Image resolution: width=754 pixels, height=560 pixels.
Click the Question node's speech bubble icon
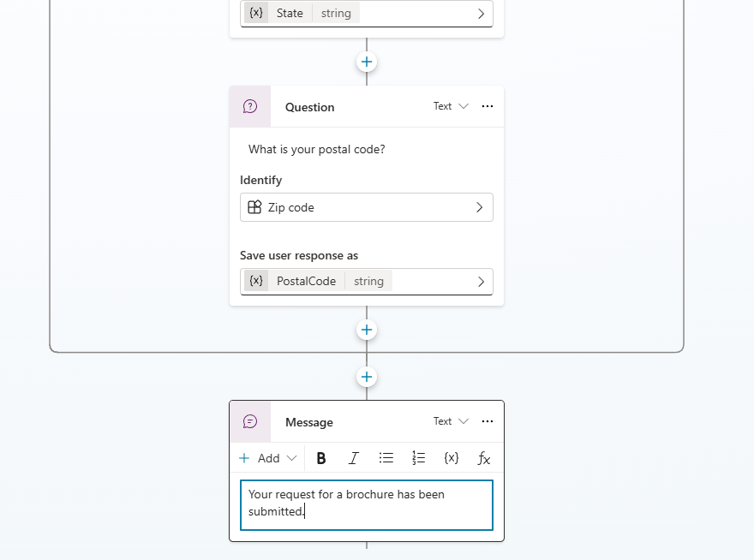click(249, 106)
